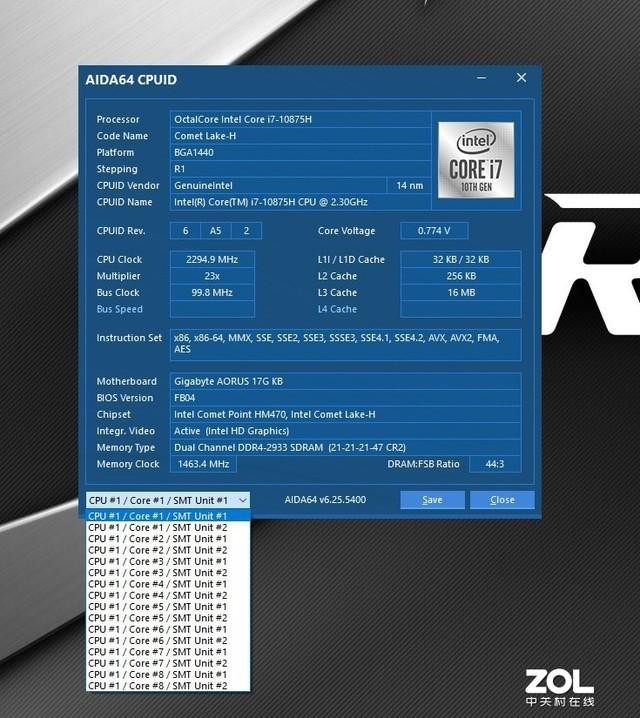Click the Core Voltage value box
Viewport: 640px width, 718px height.
(433, 231)
